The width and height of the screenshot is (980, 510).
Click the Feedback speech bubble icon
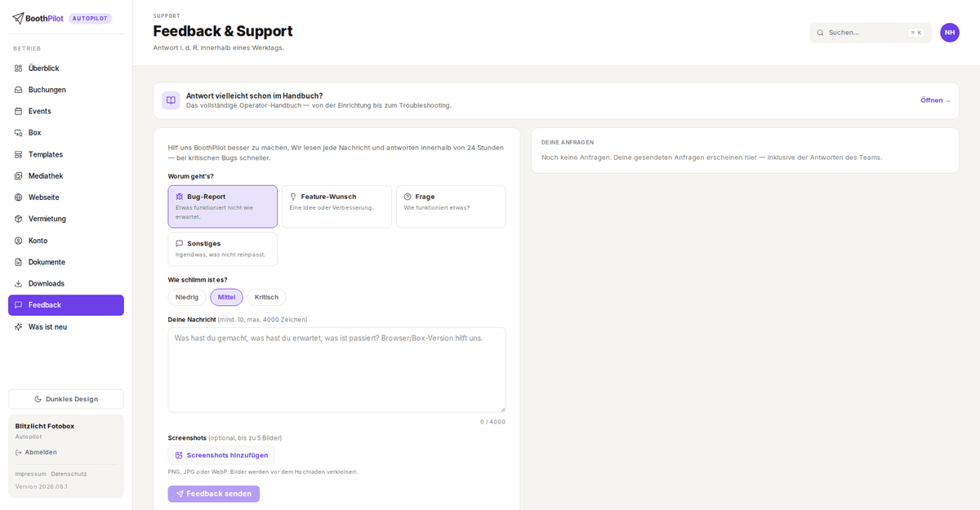[19, 305]
